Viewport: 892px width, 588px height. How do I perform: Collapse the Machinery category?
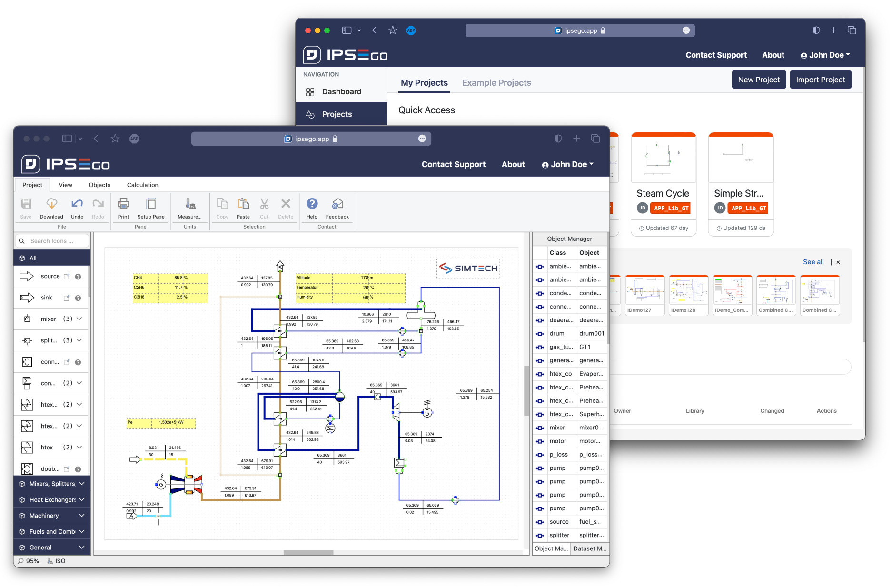click(x=81, y=515)
